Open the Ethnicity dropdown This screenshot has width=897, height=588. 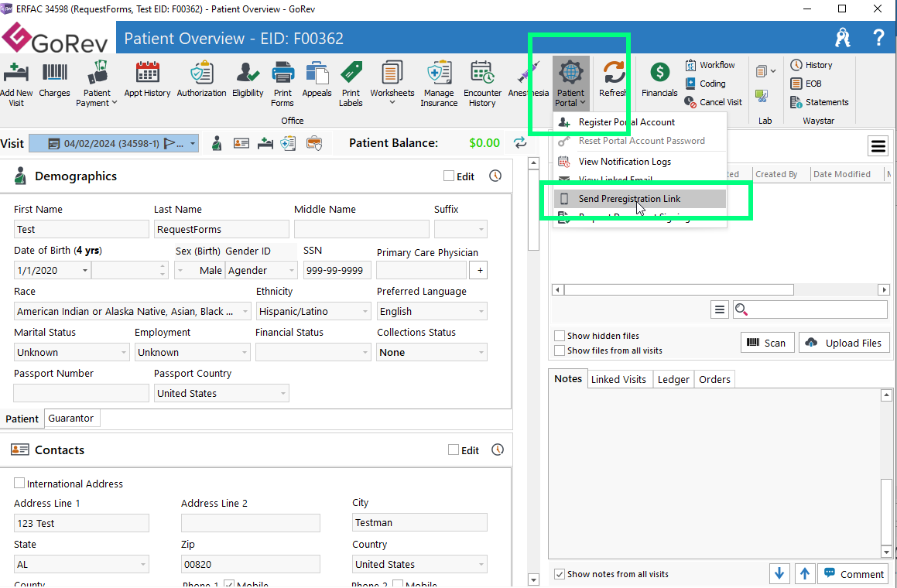tap(365, 311)
